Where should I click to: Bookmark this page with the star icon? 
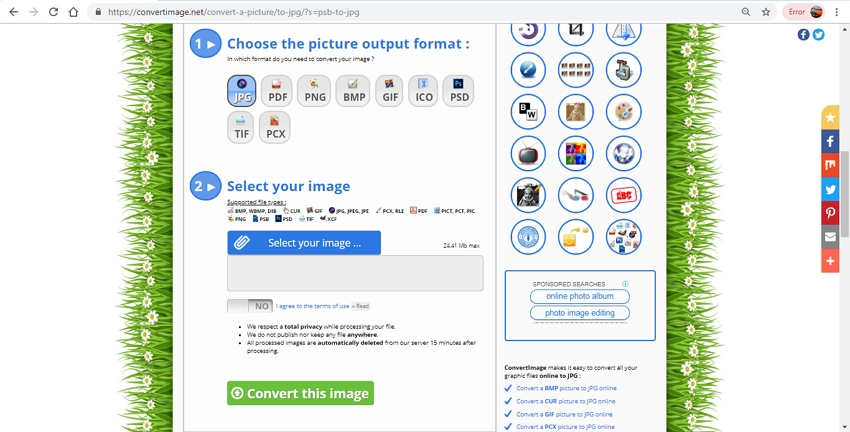point(766,12)
